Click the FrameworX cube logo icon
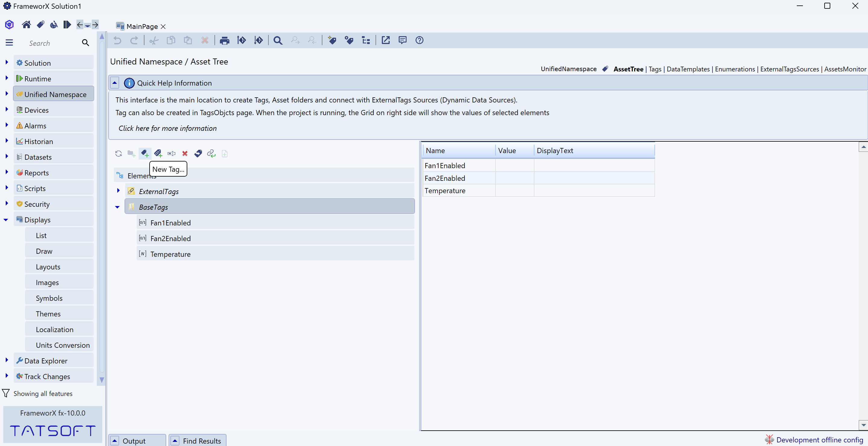Image resolution: width=868 pixels, height=446 pixels. [x=9, y=25]
